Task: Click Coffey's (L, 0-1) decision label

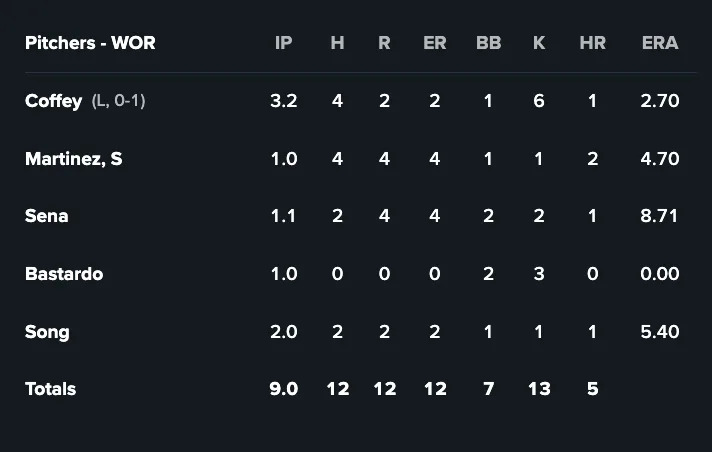Action: coord(118,101)
